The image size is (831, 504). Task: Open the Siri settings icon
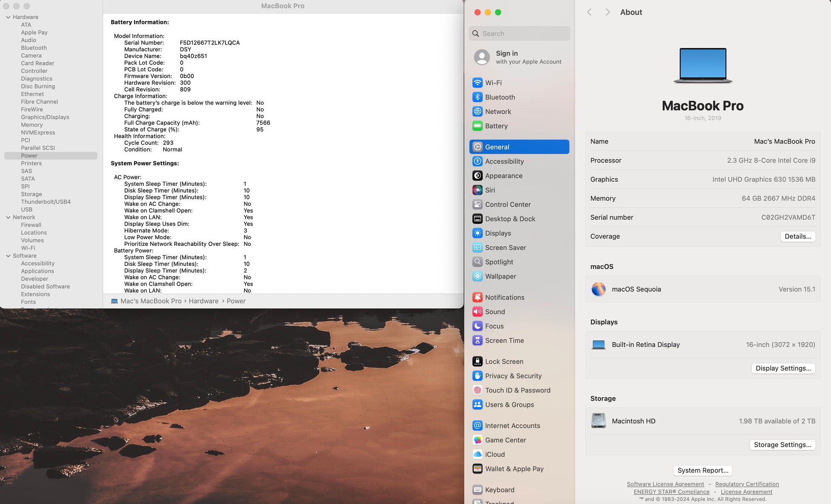(477, 190)
